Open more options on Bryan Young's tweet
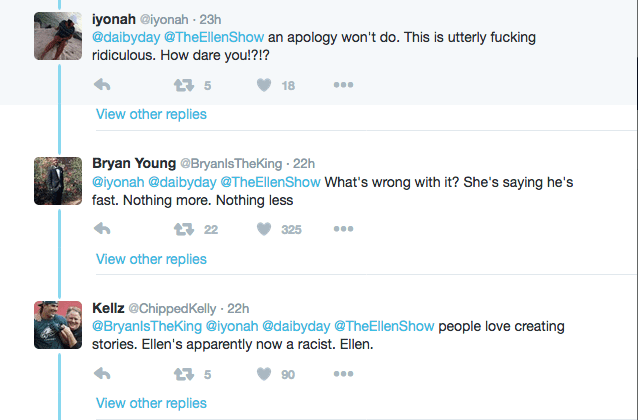The width and height of the screenshot is (638, 420). (x=343, y=229)
